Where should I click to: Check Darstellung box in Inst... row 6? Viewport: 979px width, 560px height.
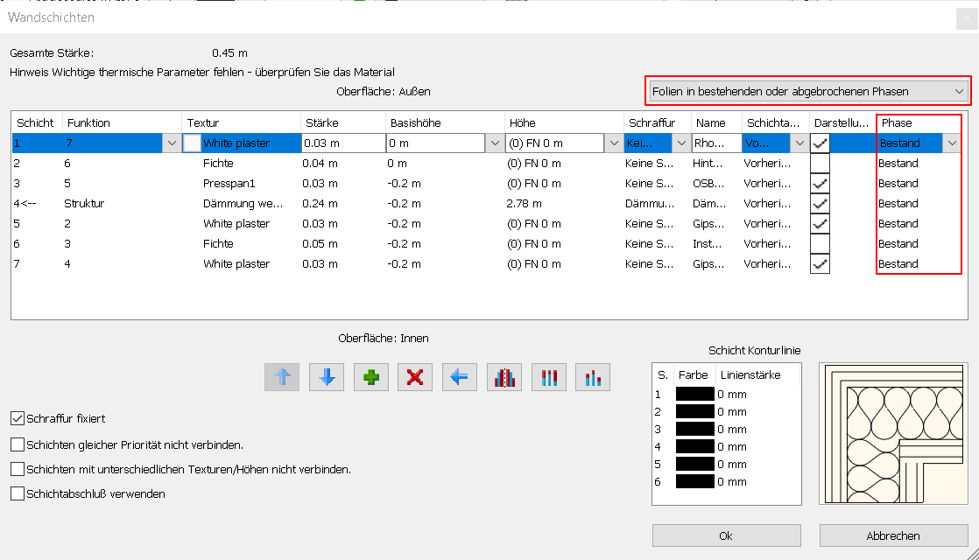820,244
